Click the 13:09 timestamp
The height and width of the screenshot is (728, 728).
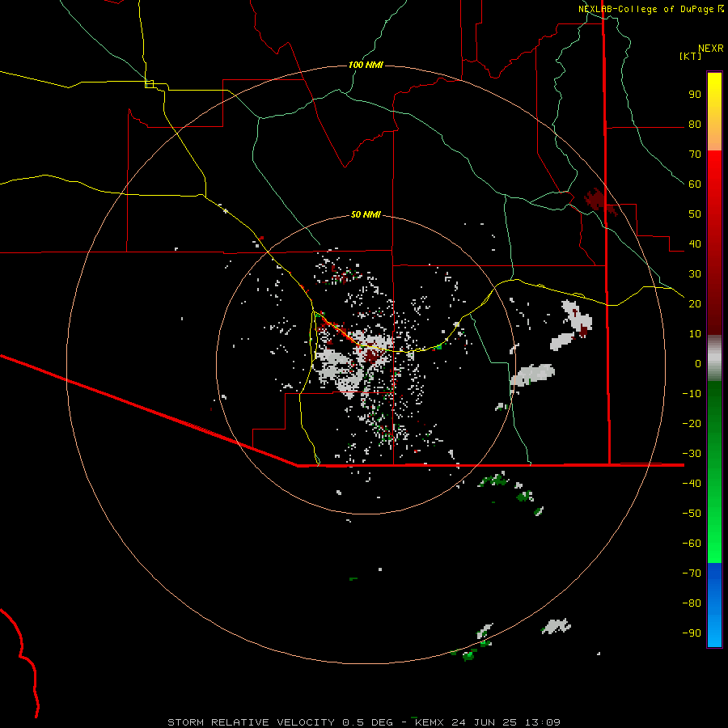(x=543, y=722)
